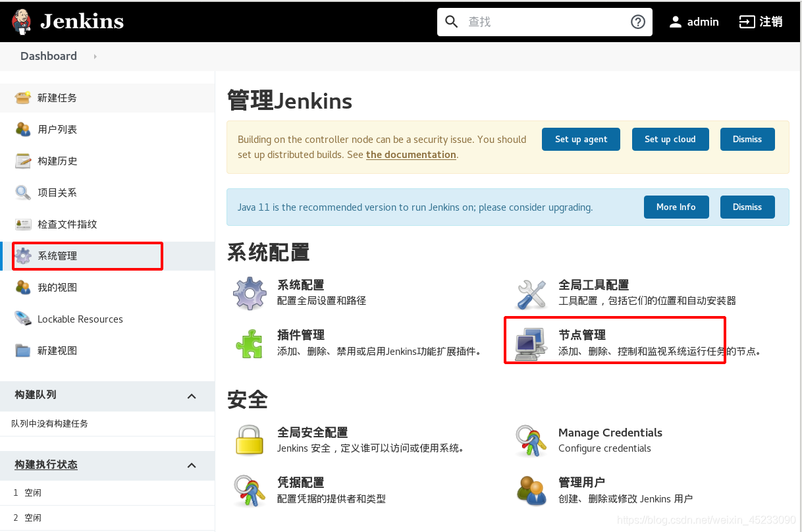Click the 管理用户 people icon

pos(531,491)
